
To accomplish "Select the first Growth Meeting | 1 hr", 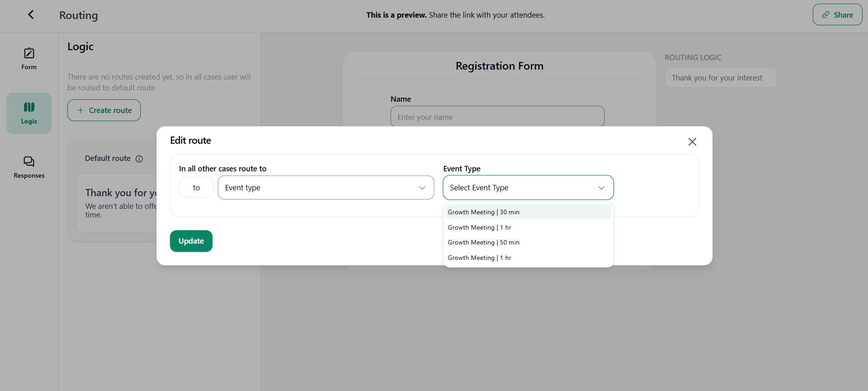I will [x=479, y=227].
